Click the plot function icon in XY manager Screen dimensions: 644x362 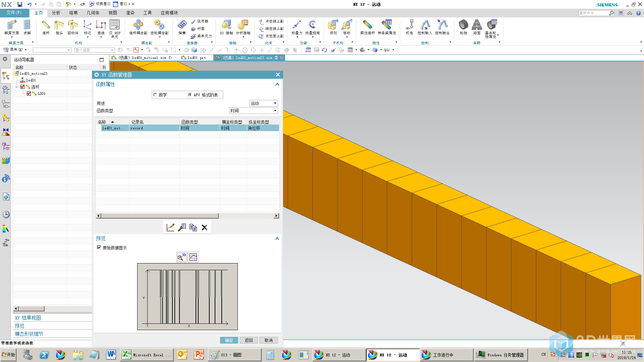[x=170, y=228]
